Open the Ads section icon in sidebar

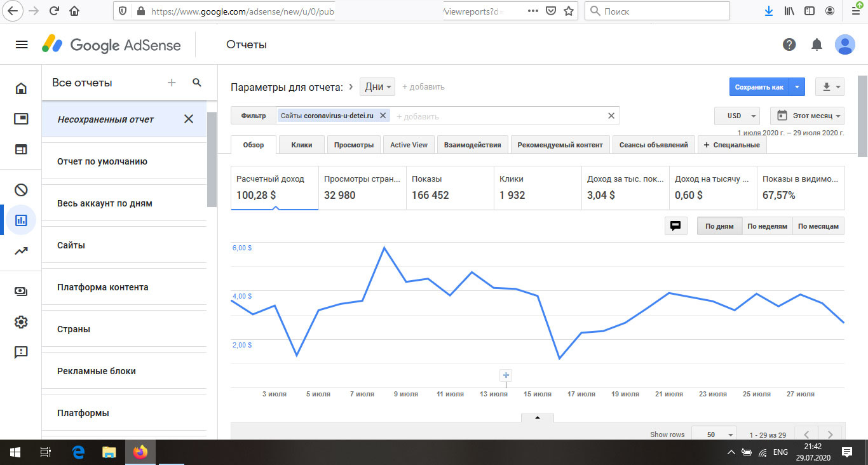click(x=21, y=119)
